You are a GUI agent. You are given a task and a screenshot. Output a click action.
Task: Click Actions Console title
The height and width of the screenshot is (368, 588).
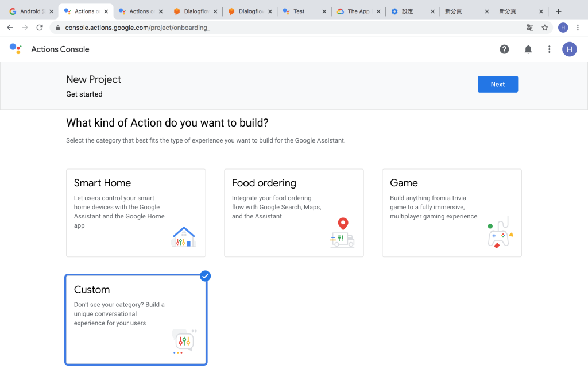(x=60, y=49)
